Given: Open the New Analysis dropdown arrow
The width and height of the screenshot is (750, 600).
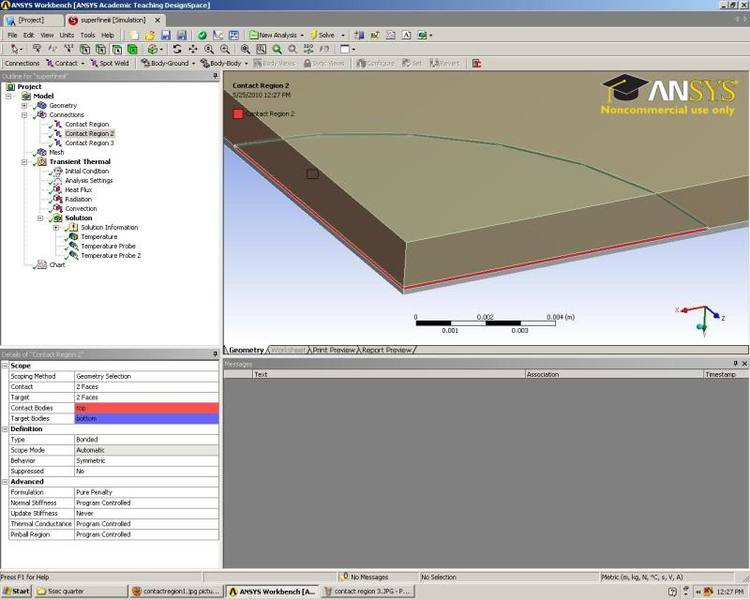Looking at the screenshot, I should 302,35.
